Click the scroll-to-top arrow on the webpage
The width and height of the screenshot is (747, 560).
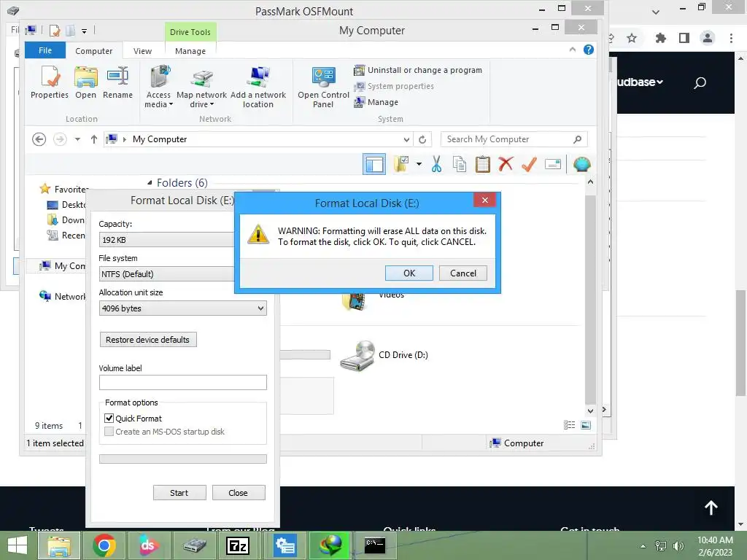(711, 507)
